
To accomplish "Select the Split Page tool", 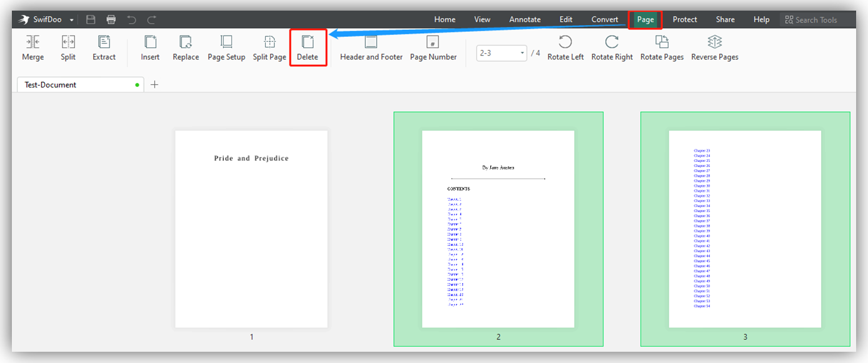I will click(x=270, y=48).
